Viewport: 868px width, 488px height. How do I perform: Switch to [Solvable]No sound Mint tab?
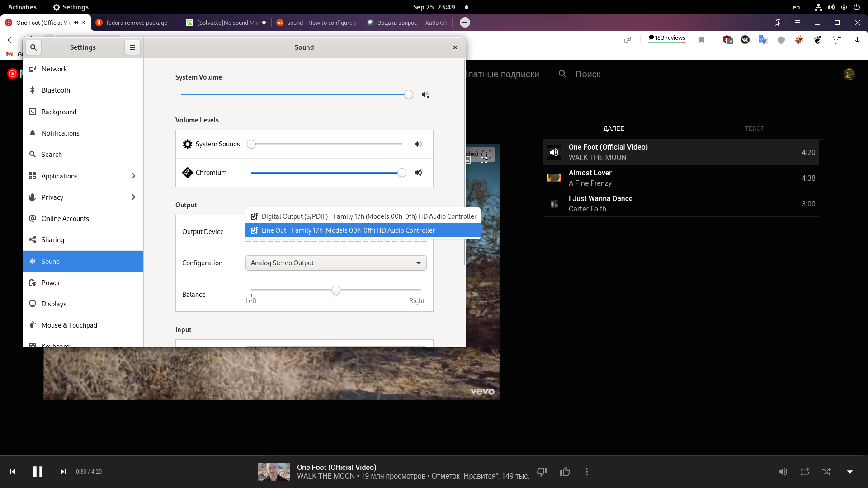226,23
